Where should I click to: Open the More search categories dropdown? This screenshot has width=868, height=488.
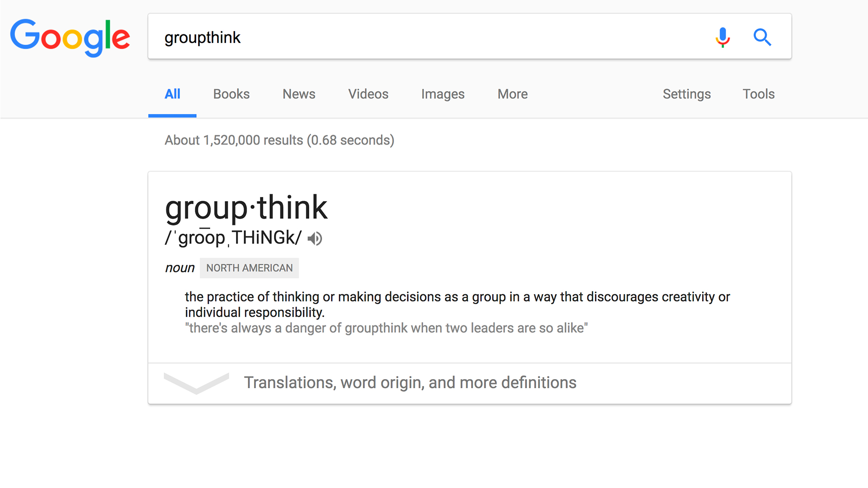click(x=512, y=94)
